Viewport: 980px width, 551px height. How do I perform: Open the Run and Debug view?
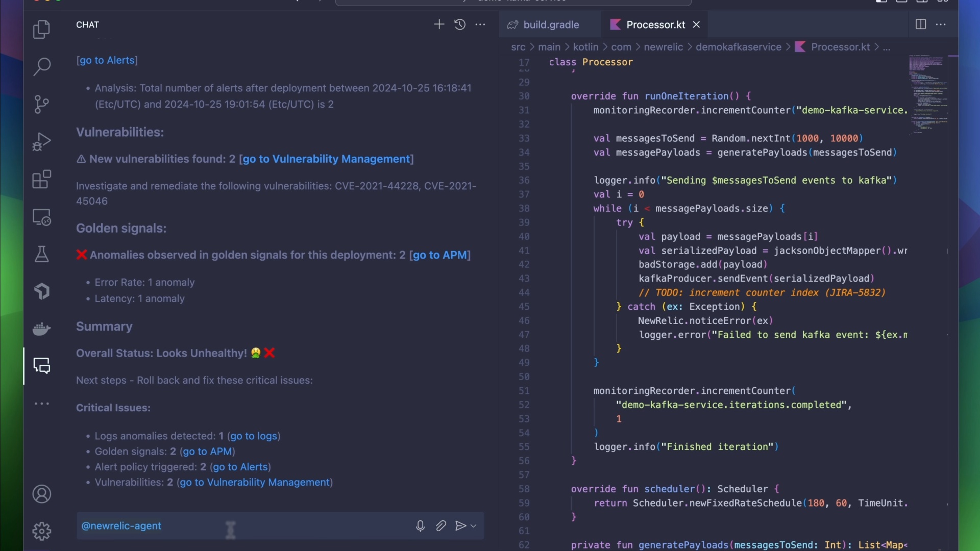click(41, 142)
